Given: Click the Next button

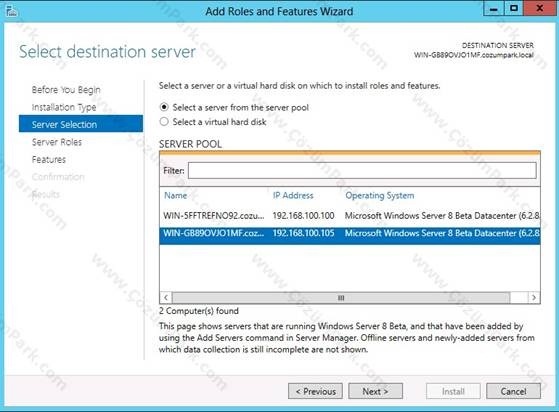Looking at the screenshot, I should pos(375,391).
